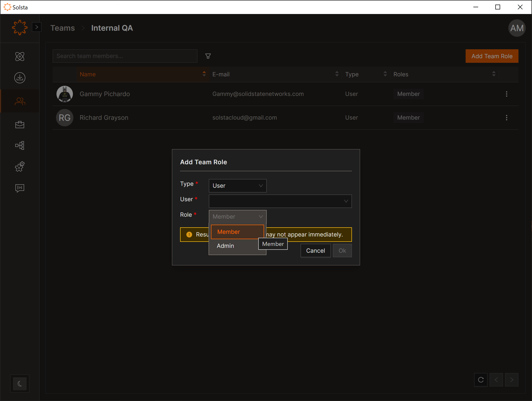Viewport: 532px width, 401px height.
Task: Expand the sidebar with the chevron button
Action: point(37,27)
